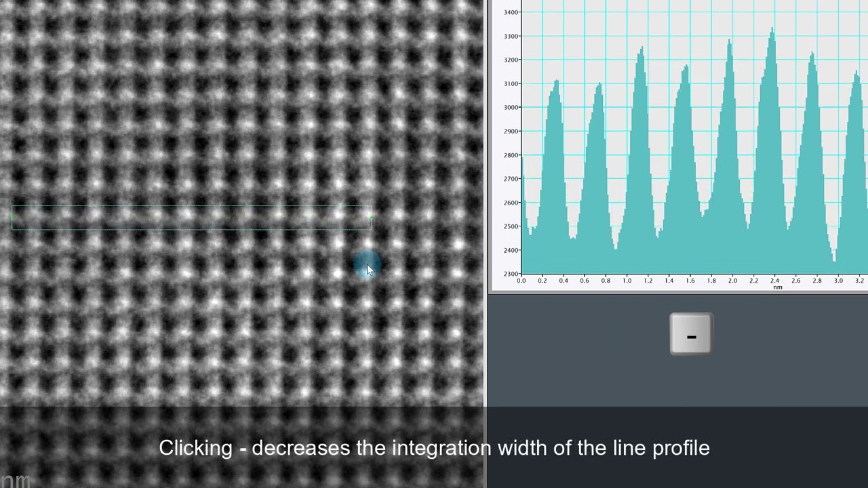Click the nm axis unit label
The image size is (868, 488).
coord(777,287)
